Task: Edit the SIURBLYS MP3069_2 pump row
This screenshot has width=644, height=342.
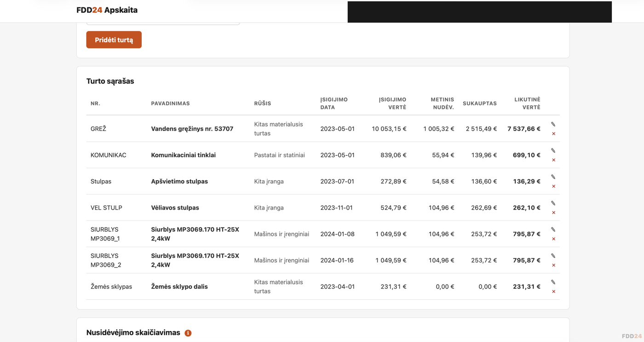Action: (553, 255)
